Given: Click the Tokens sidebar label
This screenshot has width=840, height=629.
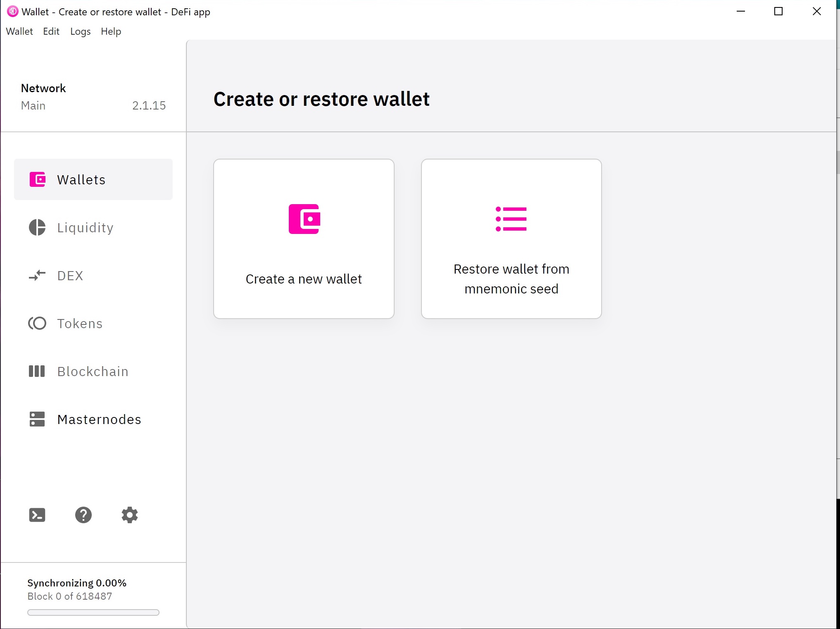Looking at the screenshot, I should click(80, 323).
